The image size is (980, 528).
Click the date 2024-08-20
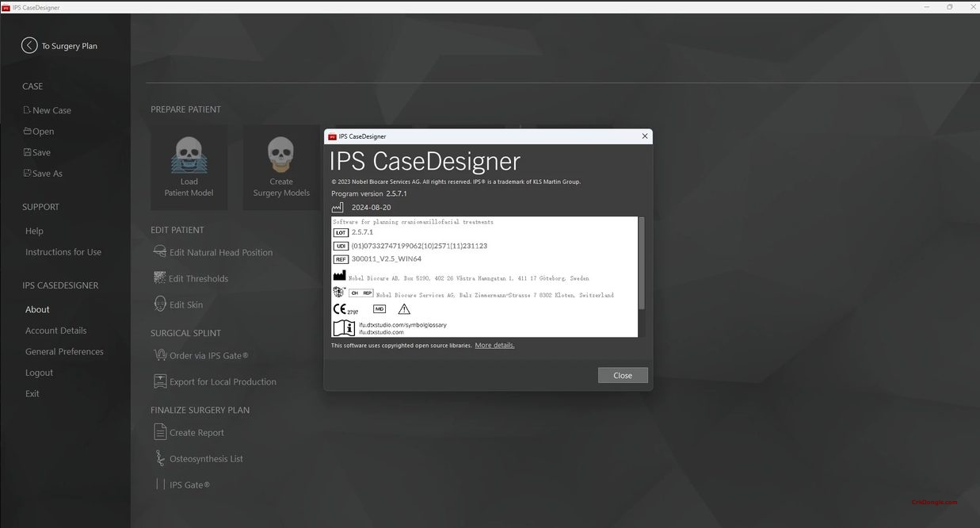[x=371, y=207]
